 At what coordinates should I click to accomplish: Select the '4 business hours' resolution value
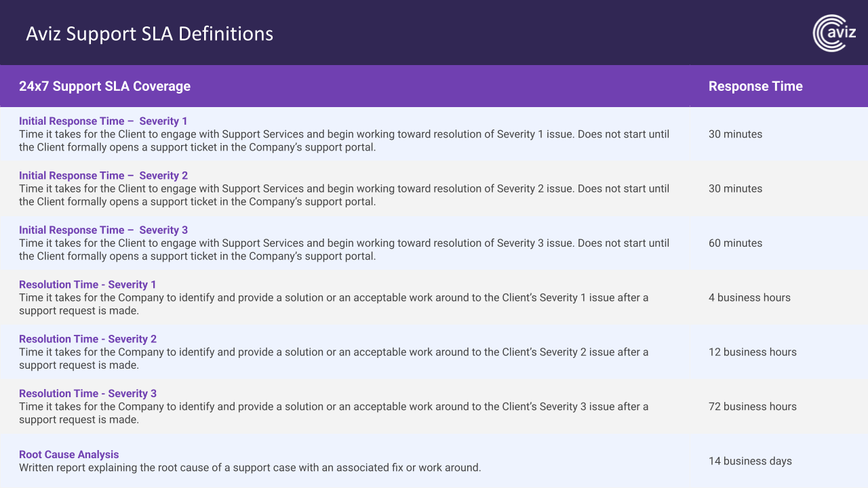pos(749,298)
